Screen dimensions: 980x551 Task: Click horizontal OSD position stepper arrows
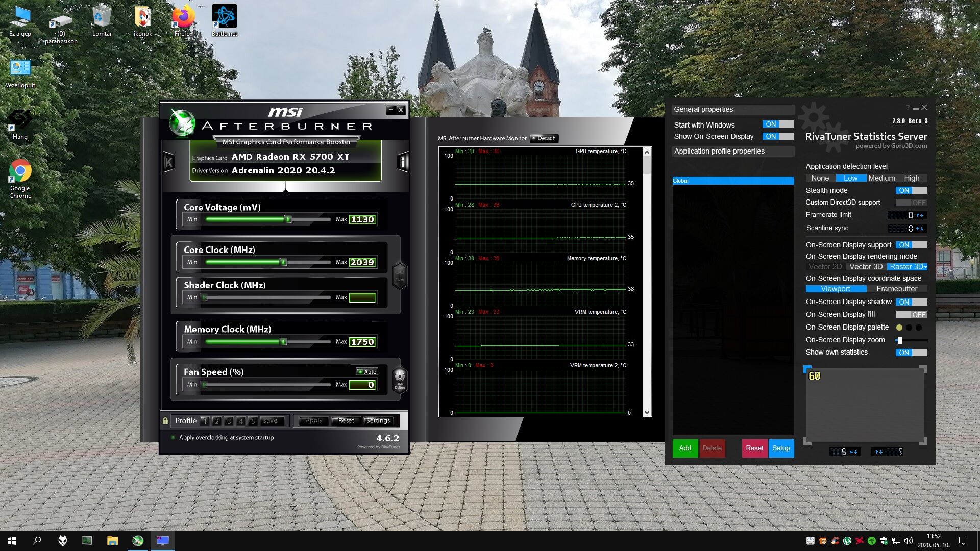tap(853, 452)
